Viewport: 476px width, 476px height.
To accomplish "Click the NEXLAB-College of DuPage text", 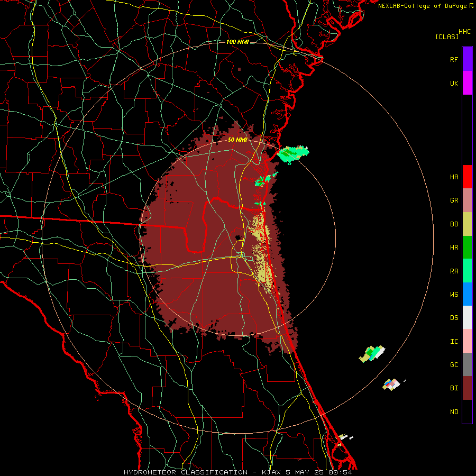I will [422, 6].
